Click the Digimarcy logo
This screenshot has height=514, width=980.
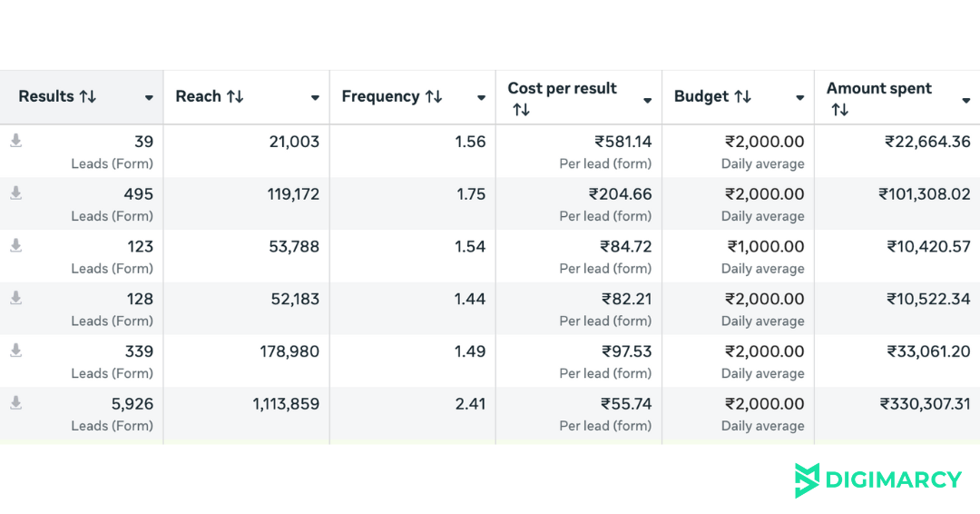point(877,480)
